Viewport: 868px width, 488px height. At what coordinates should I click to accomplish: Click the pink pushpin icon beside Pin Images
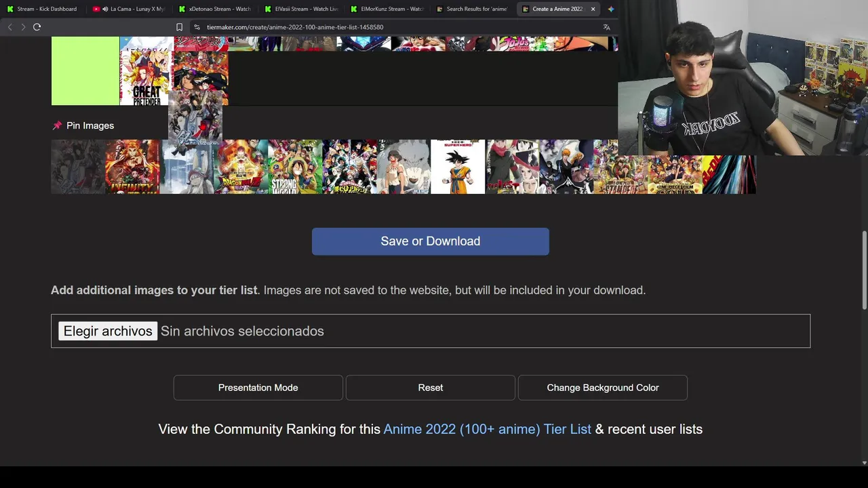coord(57,125)
